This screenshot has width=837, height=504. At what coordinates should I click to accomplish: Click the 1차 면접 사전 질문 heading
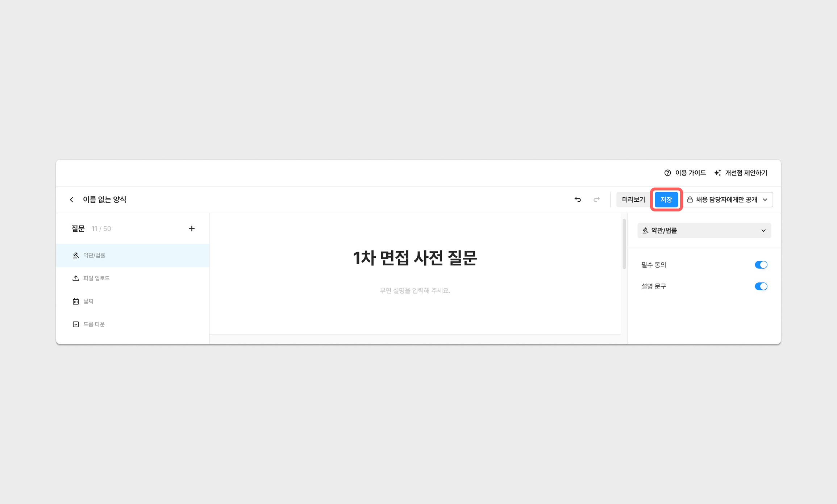coord(415,258)
